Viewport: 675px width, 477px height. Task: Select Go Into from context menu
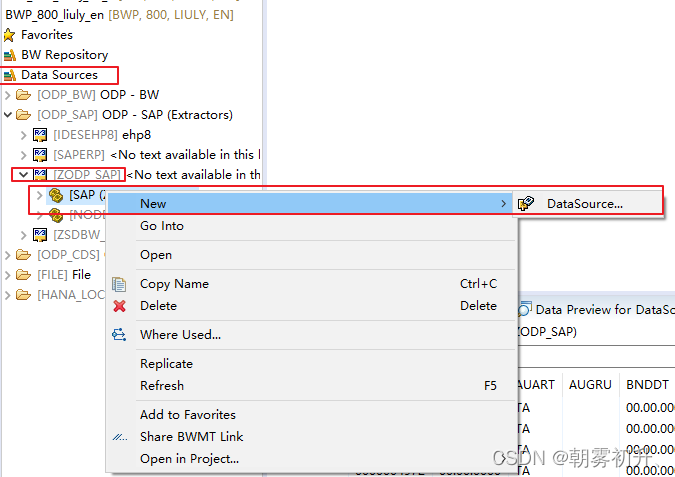point(310,226)
